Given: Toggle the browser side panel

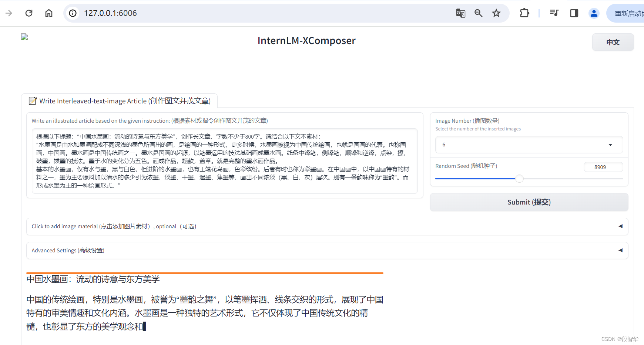Looking at the screenshot, I should point(574,13).
